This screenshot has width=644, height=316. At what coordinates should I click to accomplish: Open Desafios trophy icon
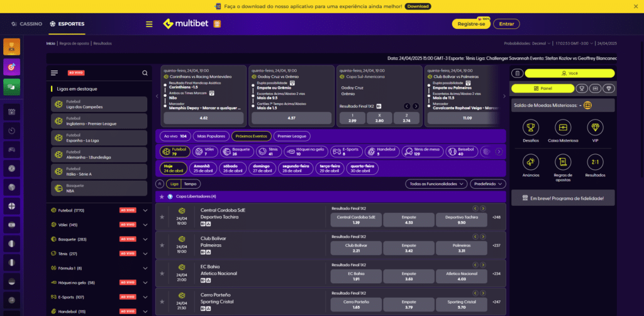pos(531,128)
